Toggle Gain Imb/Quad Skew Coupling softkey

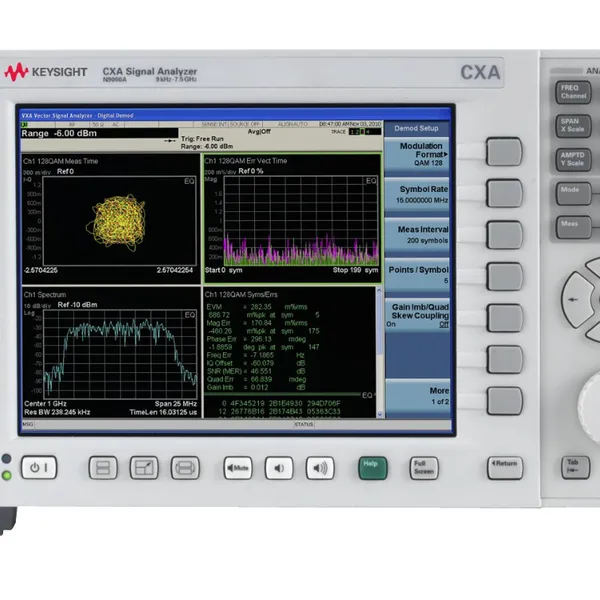(417, 315)
